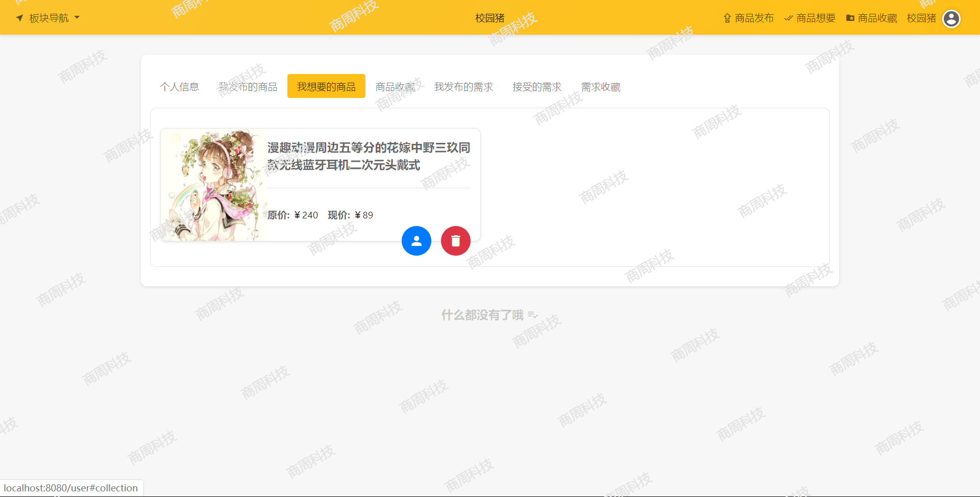Open 商品收藏 in the top navigation
Image resolution: width=980 pixels, height=497 pixels.
(x=871, y=18)
